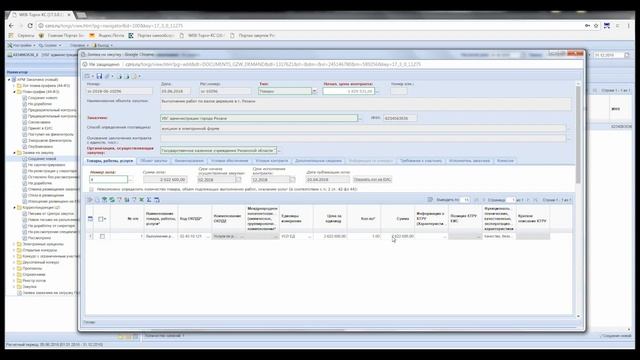
Task: Select 'Согласование' in the navigator tree
Action: (x=39, y=122)
